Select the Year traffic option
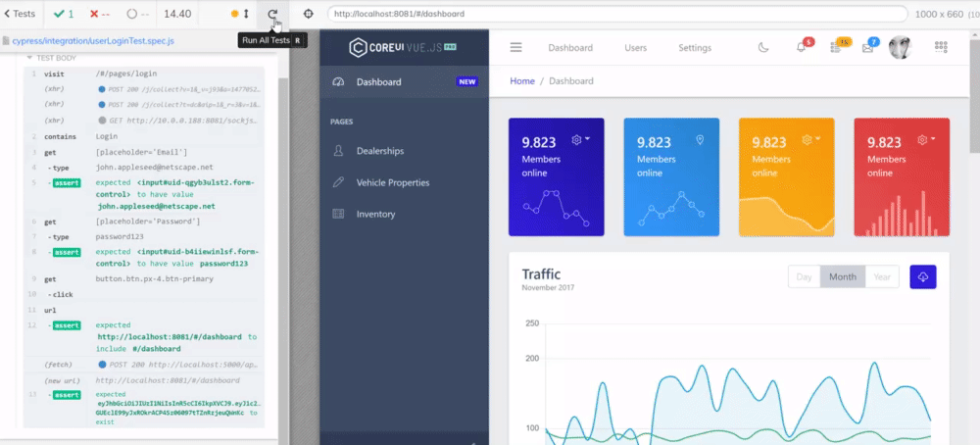This screenshot has height=445, width=980. pyautogui.click(x=882, y=276)
